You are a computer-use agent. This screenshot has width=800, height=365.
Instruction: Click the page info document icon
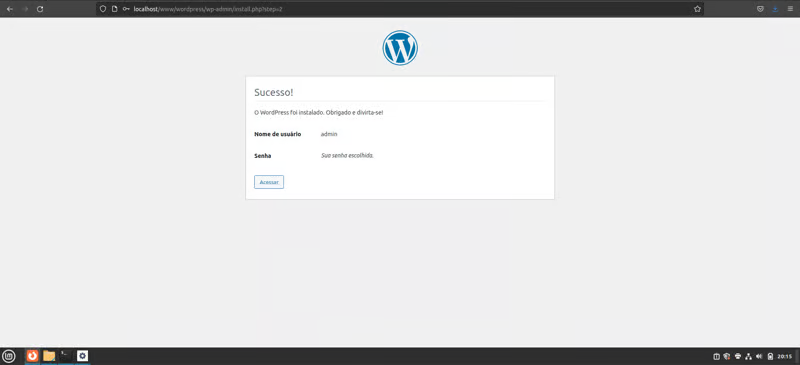[x=114, y=9]
